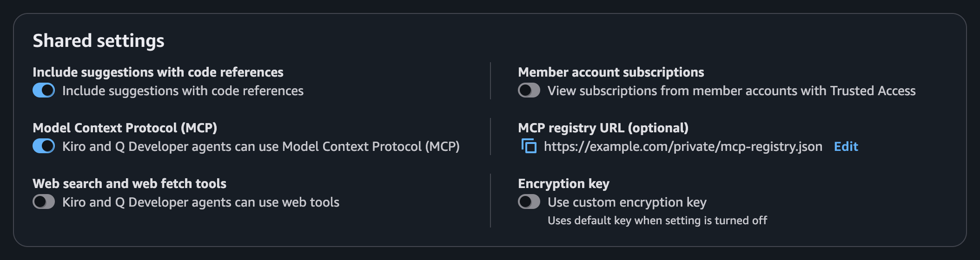Turn off the Model Context Protocol switch

(44, 146)
